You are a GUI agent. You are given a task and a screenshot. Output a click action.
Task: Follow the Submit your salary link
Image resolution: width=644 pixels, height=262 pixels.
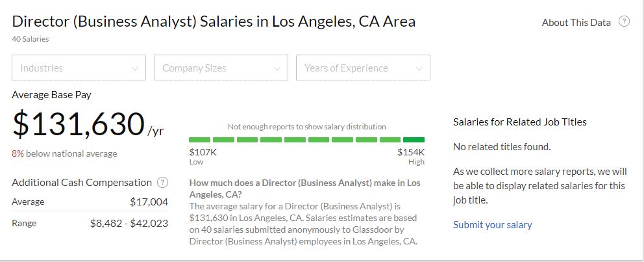point(492,225)
